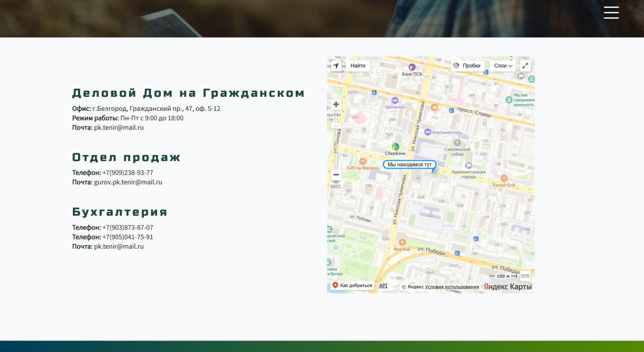The image size is (644, 352).
Task: Click the map zoom slider handle
Action: (x=336, y=125)
